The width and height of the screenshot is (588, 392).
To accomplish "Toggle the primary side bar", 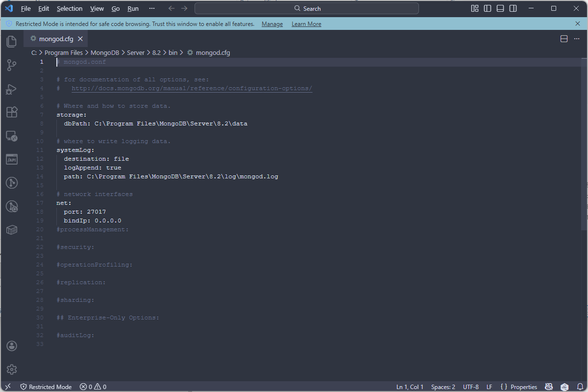I will pyautogui.click(x=488, y=8).
